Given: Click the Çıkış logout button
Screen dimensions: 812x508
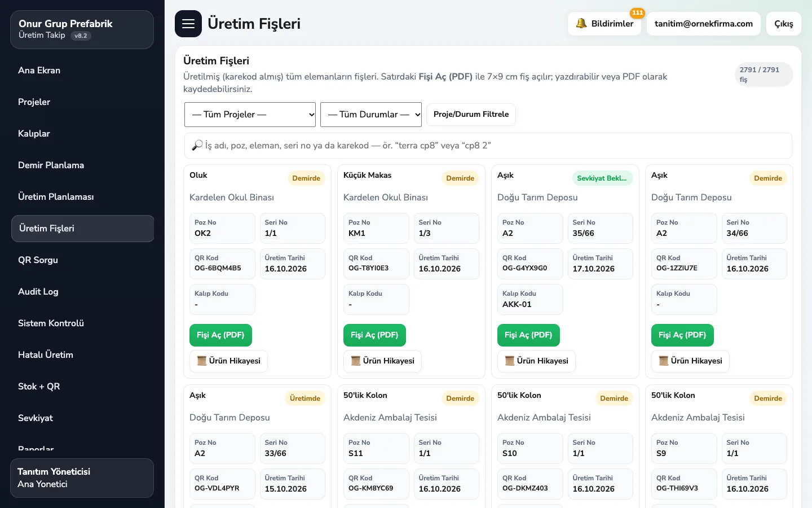Looking at the screenshot, I should pyautogui.click(x=784, y=24).
